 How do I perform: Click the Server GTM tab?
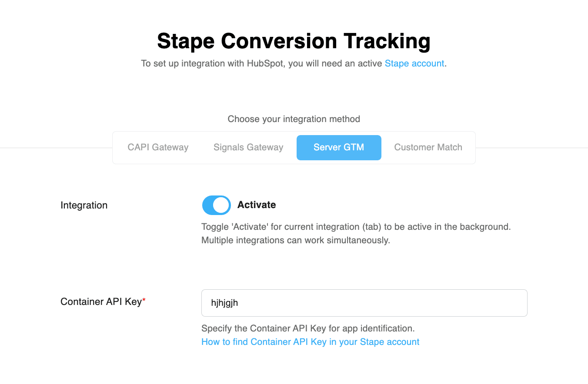click(339, 147)
